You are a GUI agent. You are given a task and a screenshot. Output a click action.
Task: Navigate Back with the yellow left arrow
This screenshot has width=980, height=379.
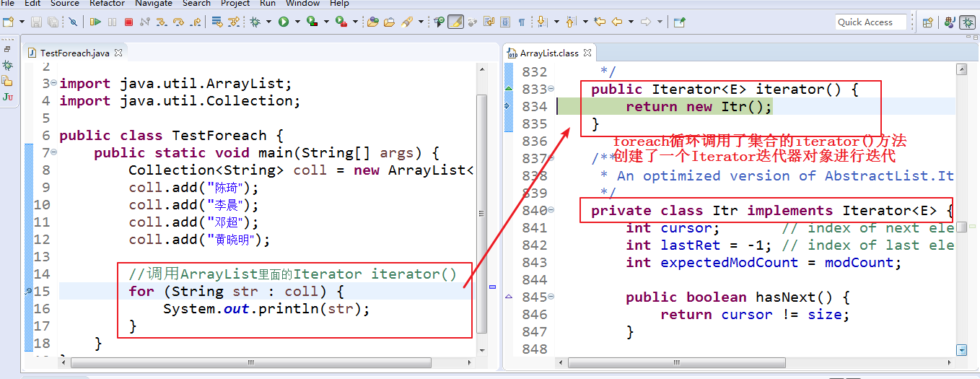coord(617,22)
